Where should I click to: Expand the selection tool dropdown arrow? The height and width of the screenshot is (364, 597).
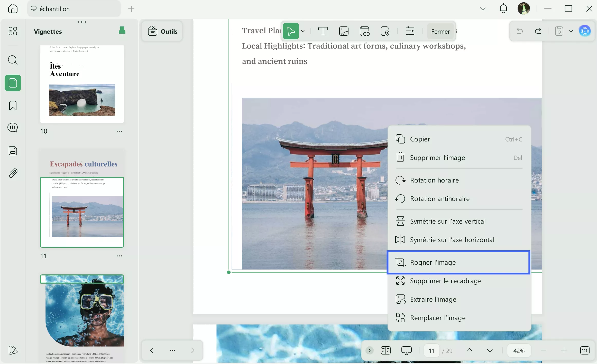(303, 31)
